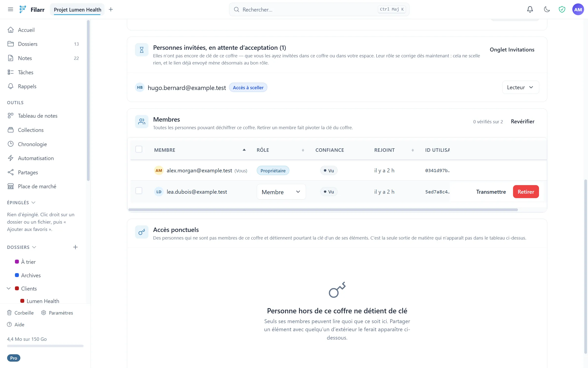Tick checkbox for lea.dubois@example.test
This screenshot has height=368, width=588.
pyautogui.click(x=139, y=191)
